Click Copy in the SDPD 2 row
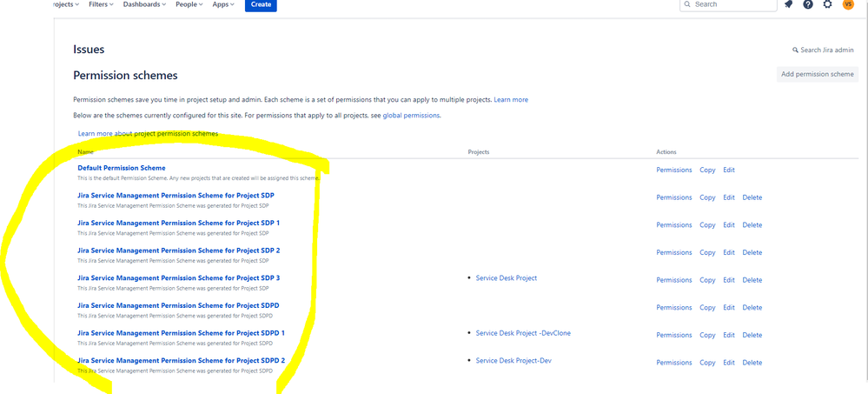868x394 pixels. [x=707, y=363]
